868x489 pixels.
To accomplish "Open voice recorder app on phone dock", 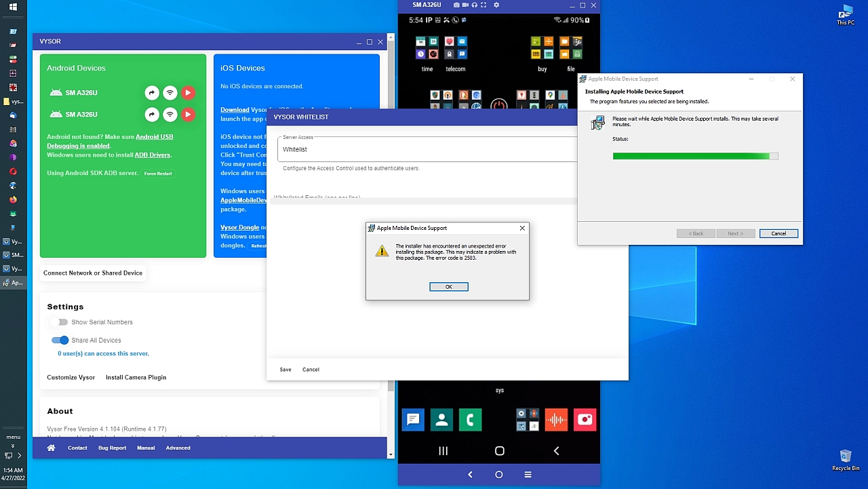I will 556,420.
